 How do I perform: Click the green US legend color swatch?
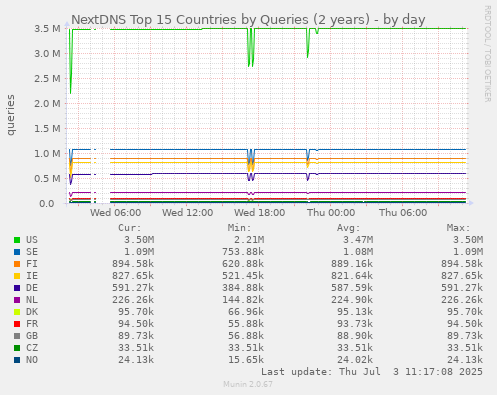click(x=17, y=240)
